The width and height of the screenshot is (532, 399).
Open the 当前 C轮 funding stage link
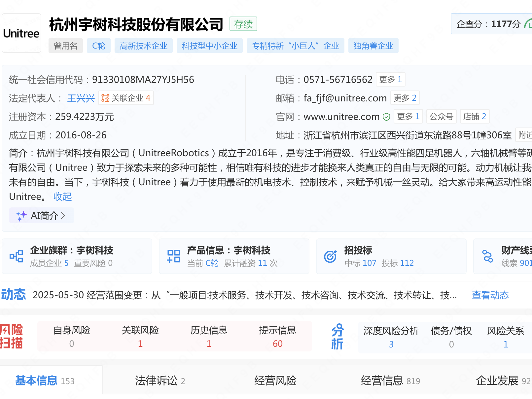(203, 263)
